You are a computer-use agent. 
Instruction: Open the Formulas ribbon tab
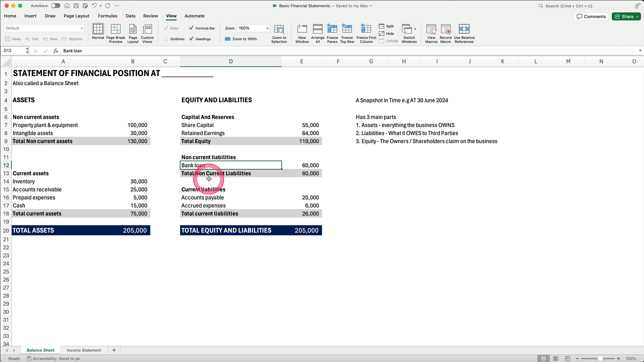107,16
